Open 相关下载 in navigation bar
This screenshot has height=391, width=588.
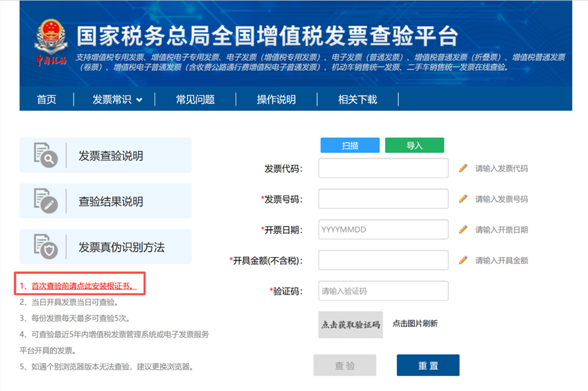[358, 99]
